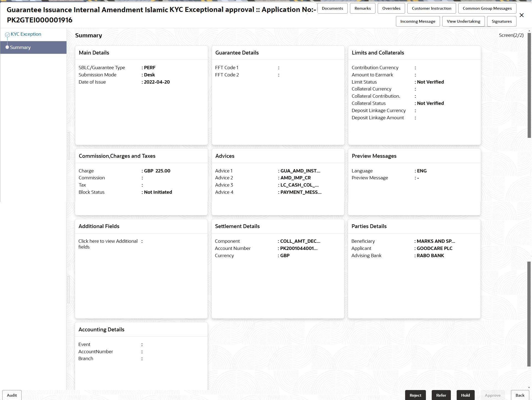532x400 pixels.
Task: View the Overrides list
Action: (391, 8)
